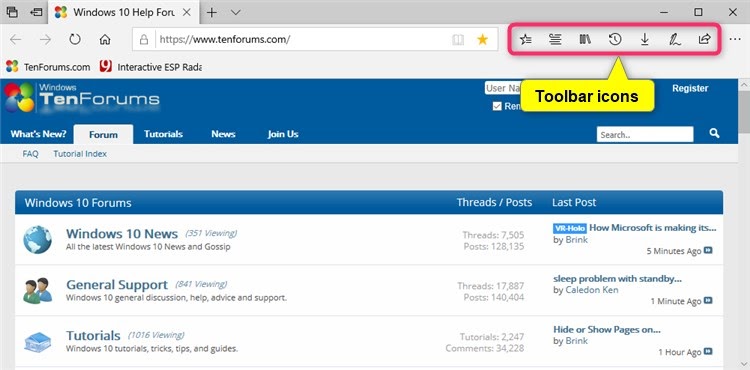750x370 pixels.
Task: Click the forum Search.. input field
Action: tap(645, 135)
